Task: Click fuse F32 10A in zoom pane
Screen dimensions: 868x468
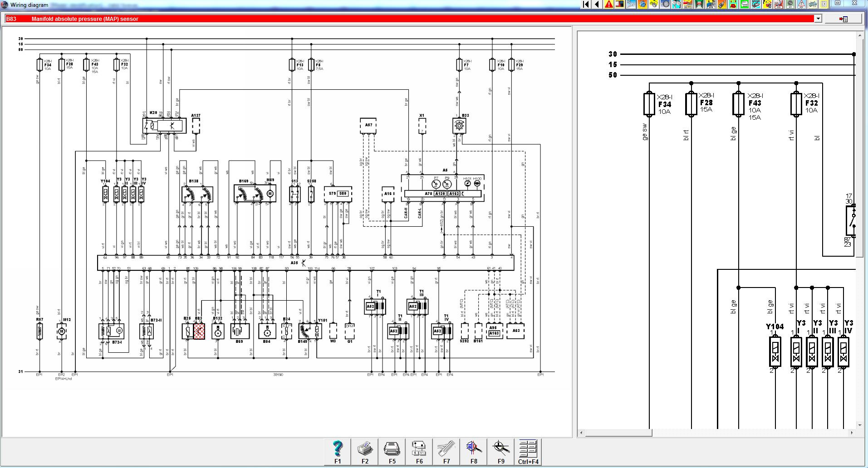Action: click(796, 103)
